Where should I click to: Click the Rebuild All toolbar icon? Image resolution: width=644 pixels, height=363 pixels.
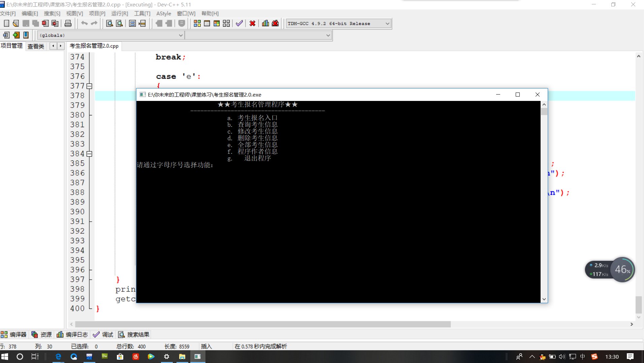point(226,23)
